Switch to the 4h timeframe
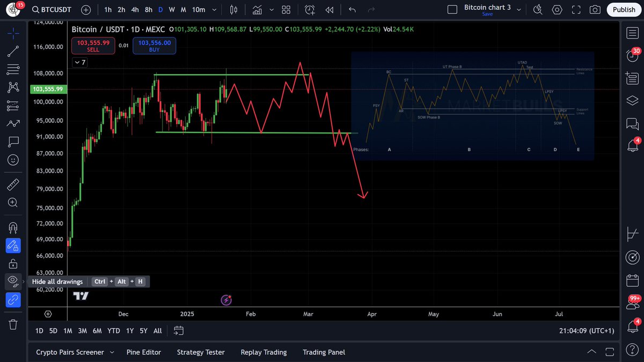The height and width of the screenshot is (362, 644). point(135,10)
